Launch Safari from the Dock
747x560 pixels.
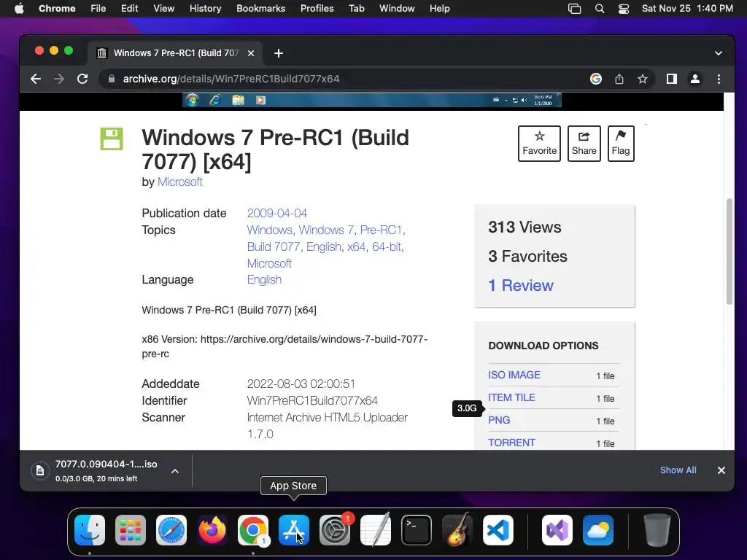pyautogui.click(x=171, y=530)
